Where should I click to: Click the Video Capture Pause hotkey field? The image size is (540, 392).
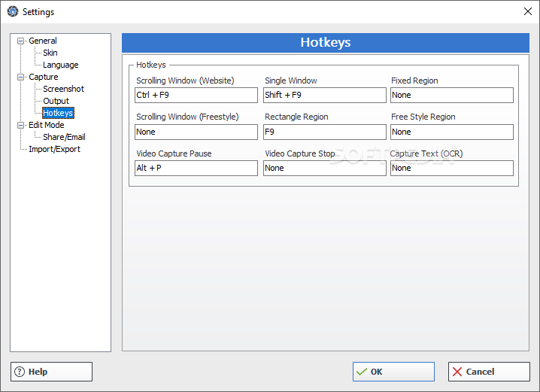196,168
